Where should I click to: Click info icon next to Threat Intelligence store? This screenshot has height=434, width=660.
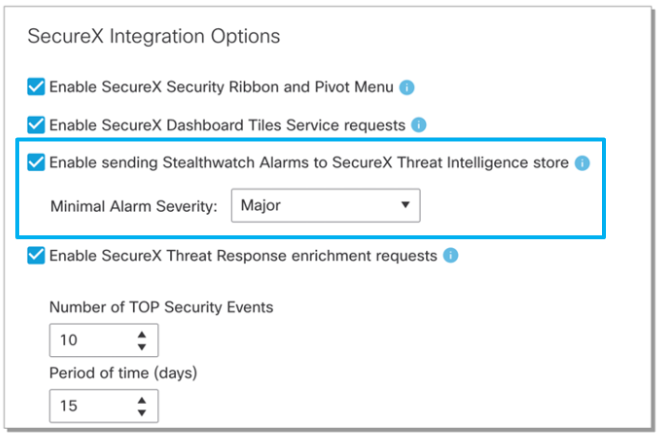click(583, 162)
